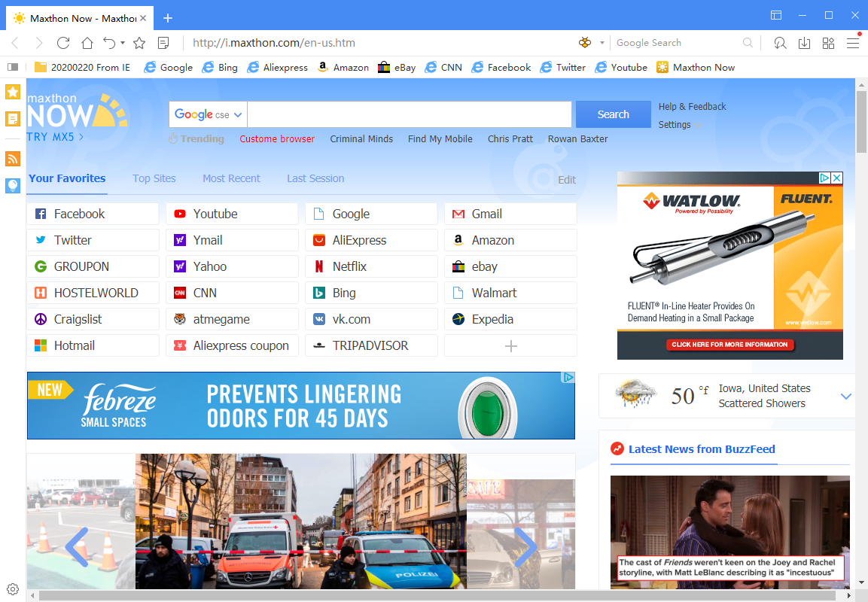Open a new tab with plus button
Screen dimensions: 868x602
pos(168,18)
